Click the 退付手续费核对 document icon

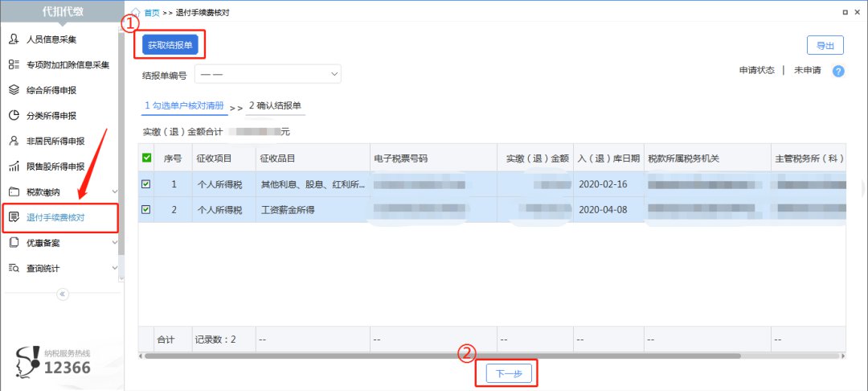(14, 218)
